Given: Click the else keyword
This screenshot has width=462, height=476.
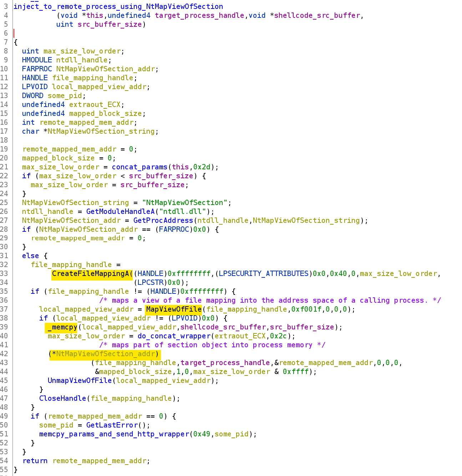Looking at the screenshot, I should (x=30, y=256).
